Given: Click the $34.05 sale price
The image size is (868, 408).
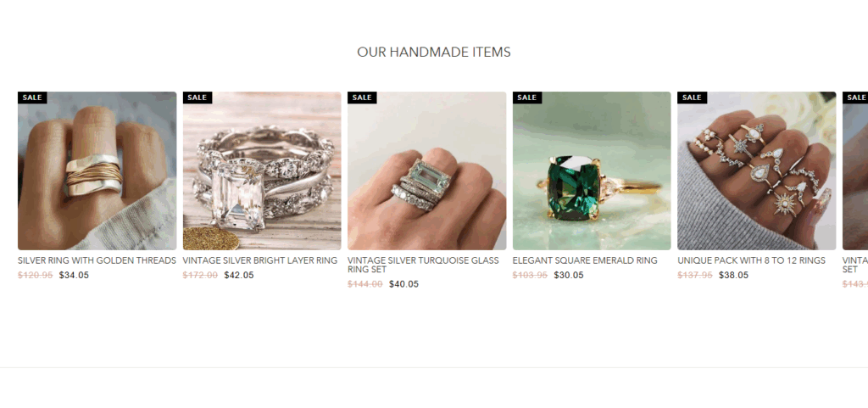Looking at the screenshot, I should (74, 275).
